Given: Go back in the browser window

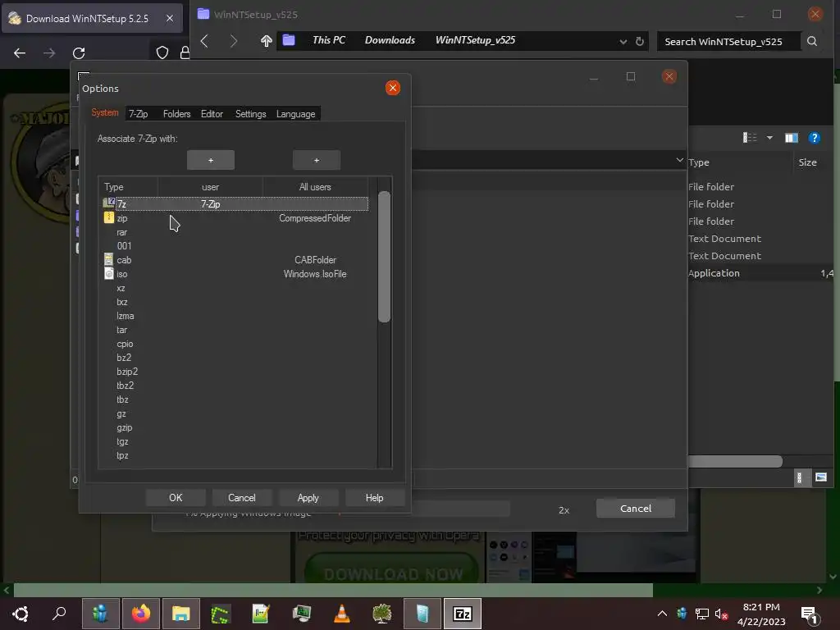Looking at the screenshot, I should [x=20, y=52].
